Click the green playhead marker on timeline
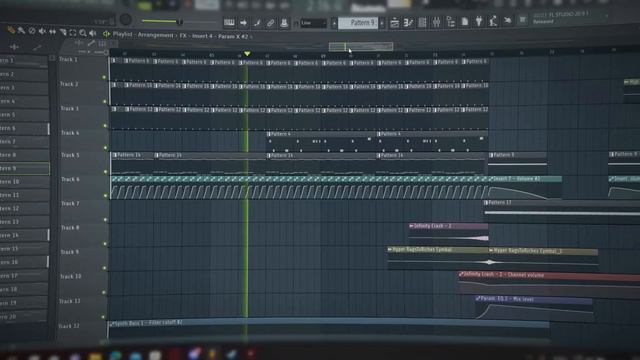The height and width of the screenshot is (360, 640). 247,53
